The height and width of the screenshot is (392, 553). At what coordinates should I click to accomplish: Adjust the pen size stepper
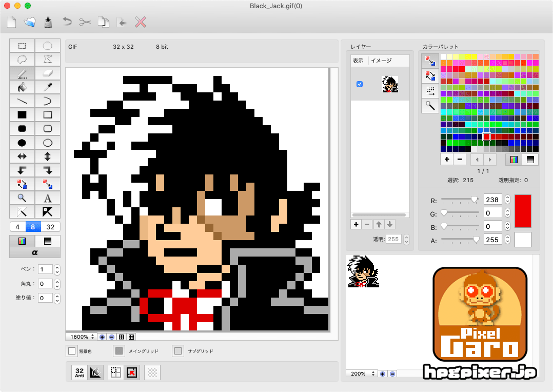(x=57, y=270)
